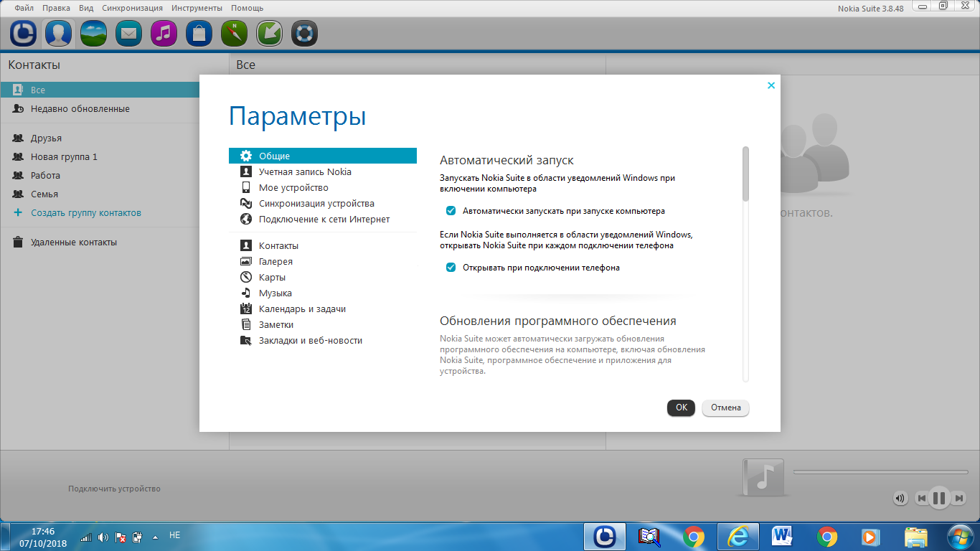Viewport: 980px width, 551px height.
Task: Open the Support lifebuoy icon in the toolbar
Action: (304, 33)
